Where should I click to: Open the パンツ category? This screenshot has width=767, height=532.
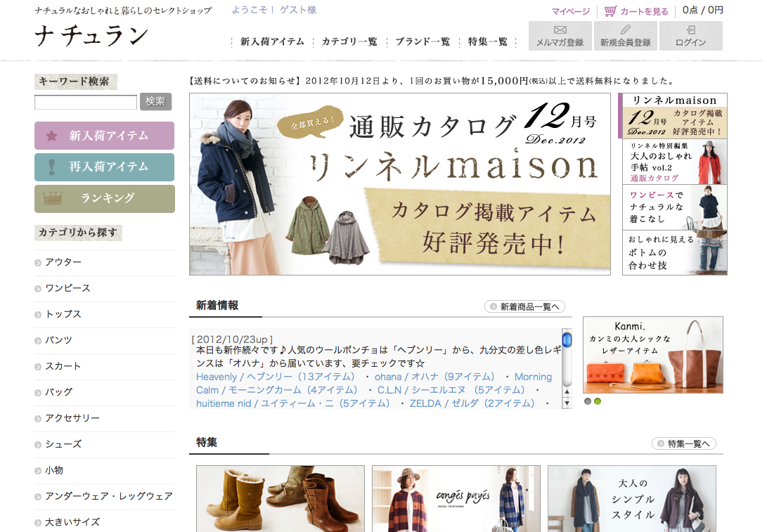tap(58, 340)
